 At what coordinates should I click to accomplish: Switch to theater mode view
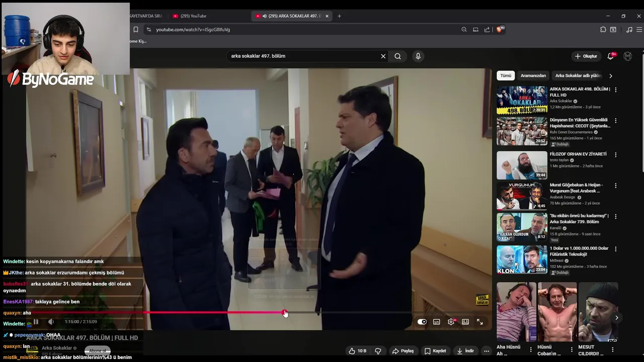[x=465, y=322]
